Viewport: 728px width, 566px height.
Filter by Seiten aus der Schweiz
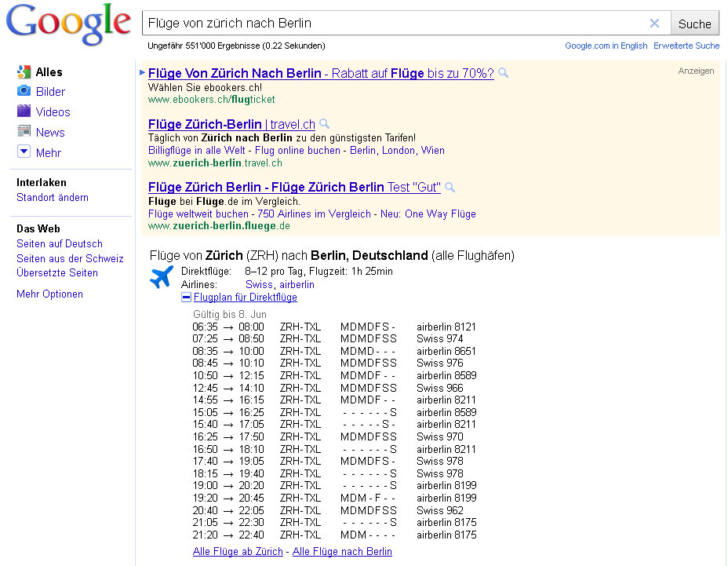click(x=70, y=259)
